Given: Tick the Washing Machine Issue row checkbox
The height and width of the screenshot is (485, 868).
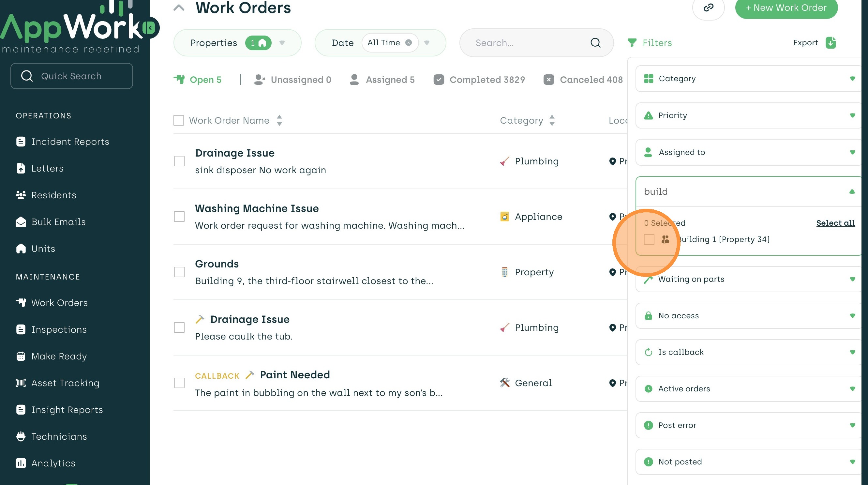Looking at the screenshot, I should (x=179, y=217).
